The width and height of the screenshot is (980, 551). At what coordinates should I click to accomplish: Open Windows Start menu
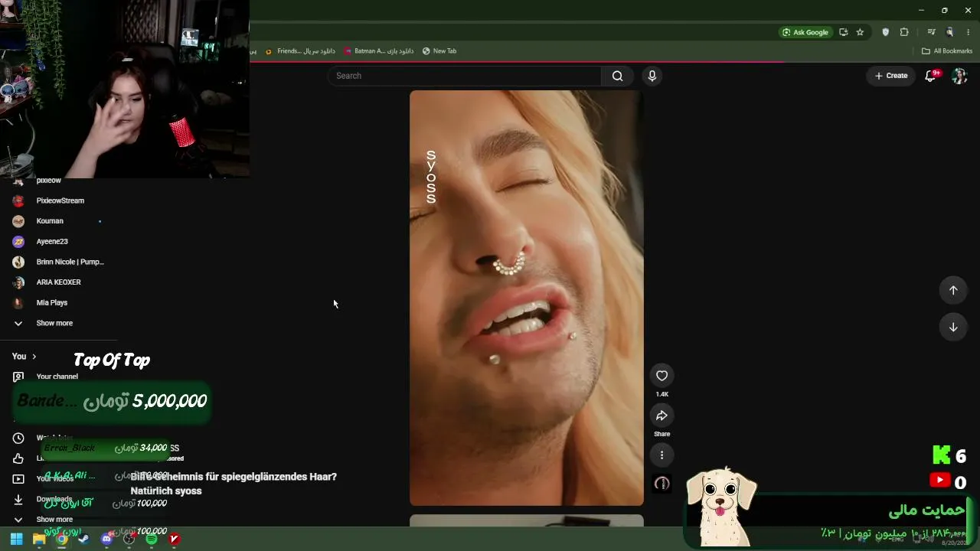coord(16,539)
